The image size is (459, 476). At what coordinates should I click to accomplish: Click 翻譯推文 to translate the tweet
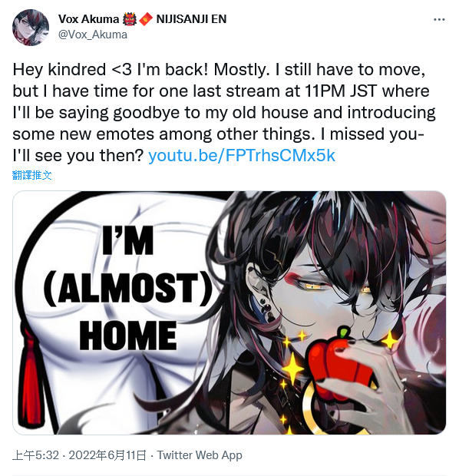(32, 175)
